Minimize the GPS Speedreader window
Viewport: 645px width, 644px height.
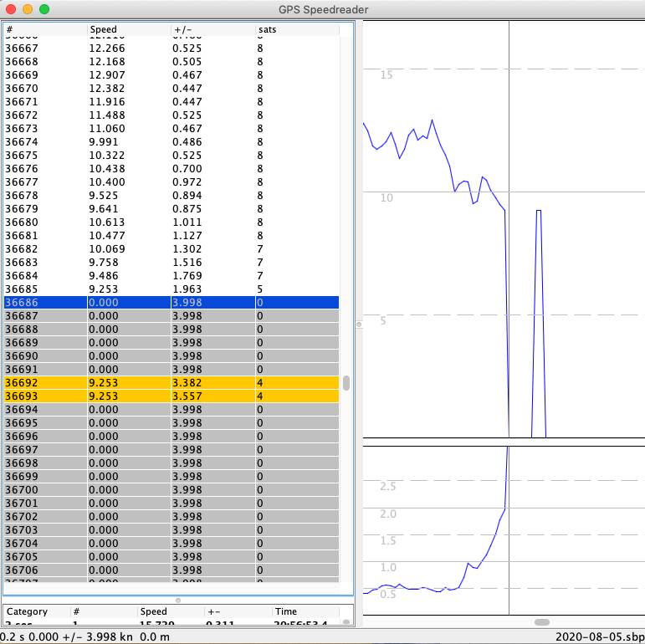(x=28, y=9)
